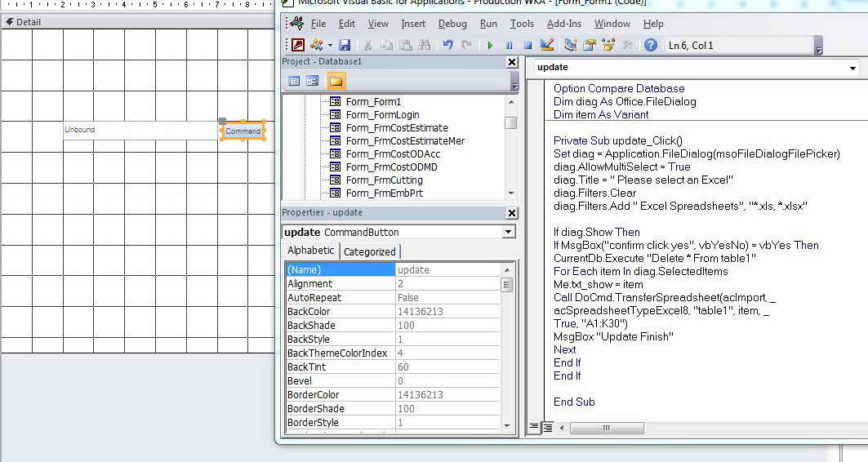Click the Toolbox icon in the toolbar
The image size is (868, 462).
pyautogui.click(x=627, y=46)
